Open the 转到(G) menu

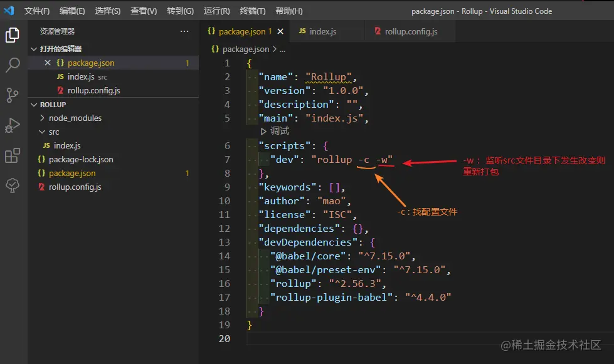click(180, 11)
